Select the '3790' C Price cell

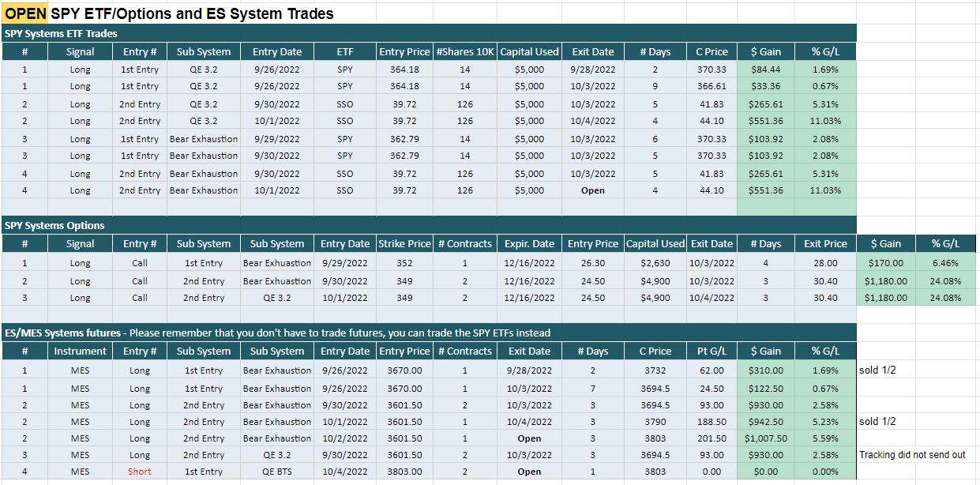tap(655, 422)
